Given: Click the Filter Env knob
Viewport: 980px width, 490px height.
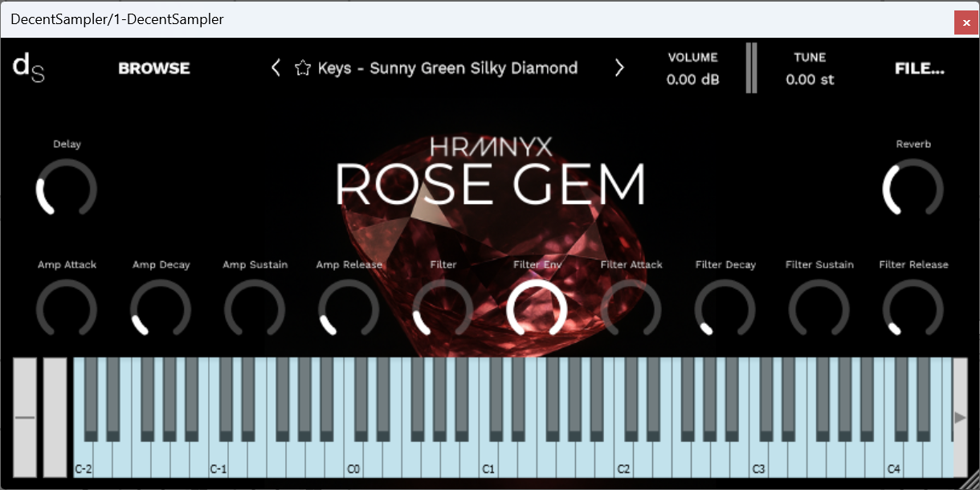Looking at the screenshot, I should point(537,310).
